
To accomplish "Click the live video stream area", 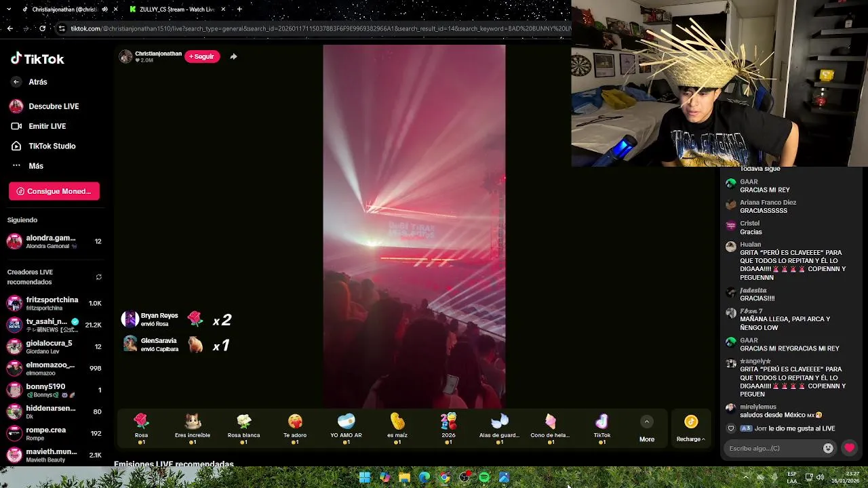I will pos(414,226).
